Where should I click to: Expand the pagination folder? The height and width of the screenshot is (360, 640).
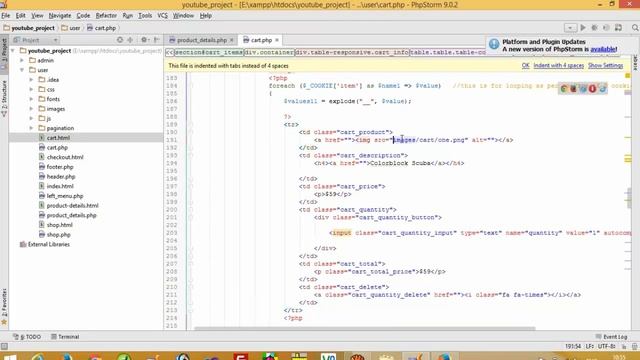(x=31, y=128)
